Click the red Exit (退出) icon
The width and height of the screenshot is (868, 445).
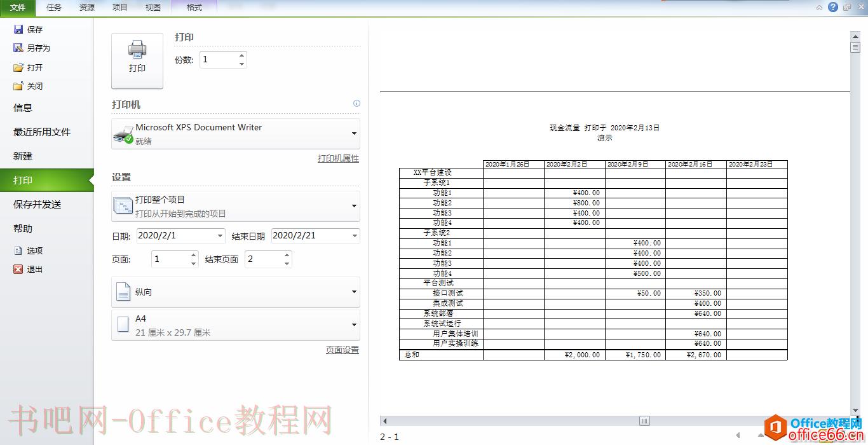point(18,269)
